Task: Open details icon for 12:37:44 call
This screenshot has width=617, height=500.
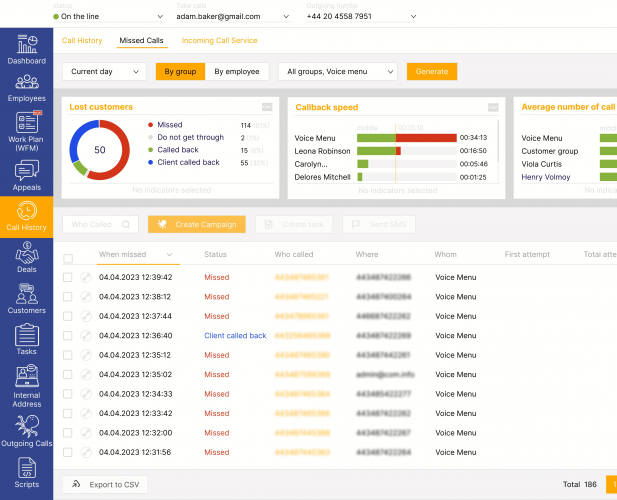Action: 86,316
